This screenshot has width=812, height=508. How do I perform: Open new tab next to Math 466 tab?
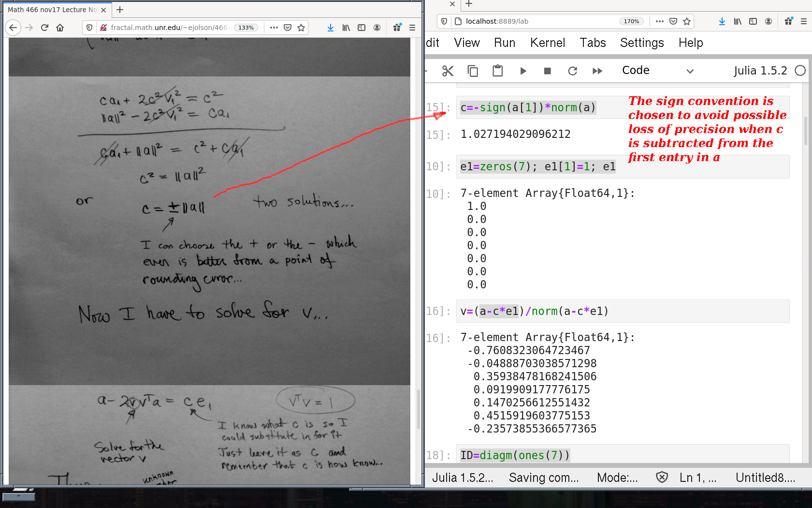click(120, 10)
